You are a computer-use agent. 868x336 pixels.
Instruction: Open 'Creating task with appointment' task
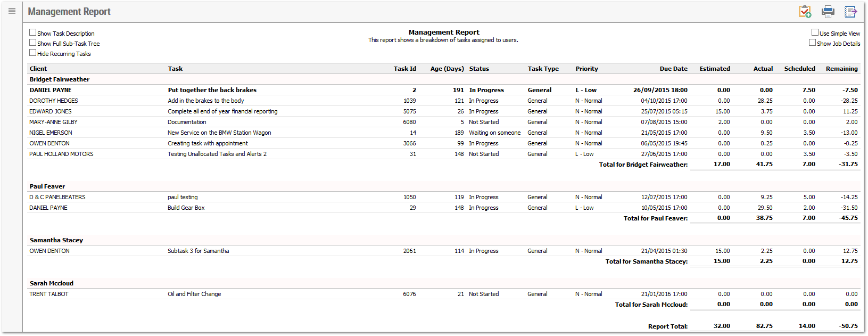click(208, 143)
